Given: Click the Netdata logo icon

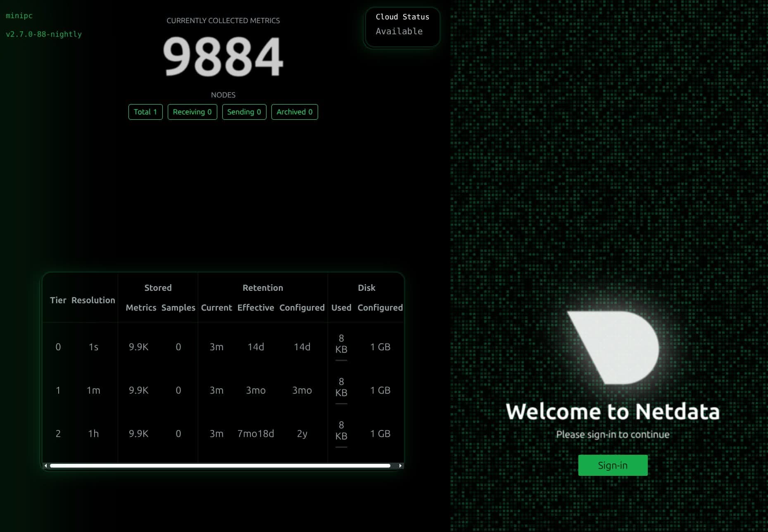Looking at the screenshot, I should pos(613,347).
